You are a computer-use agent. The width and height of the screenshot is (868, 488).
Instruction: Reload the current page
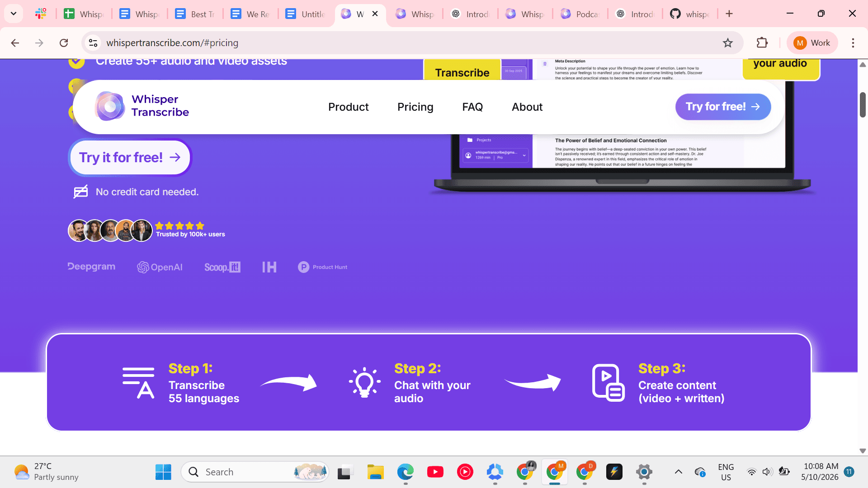point(64,43)
